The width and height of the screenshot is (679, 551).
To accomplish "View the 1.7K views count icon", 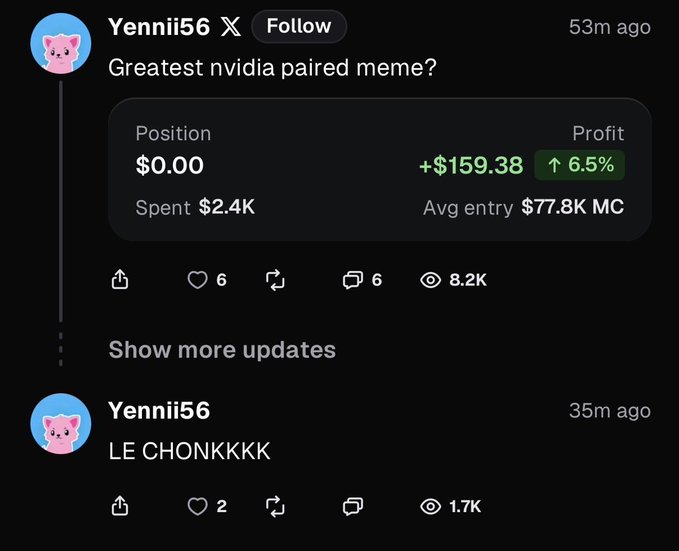I will 430,507.
